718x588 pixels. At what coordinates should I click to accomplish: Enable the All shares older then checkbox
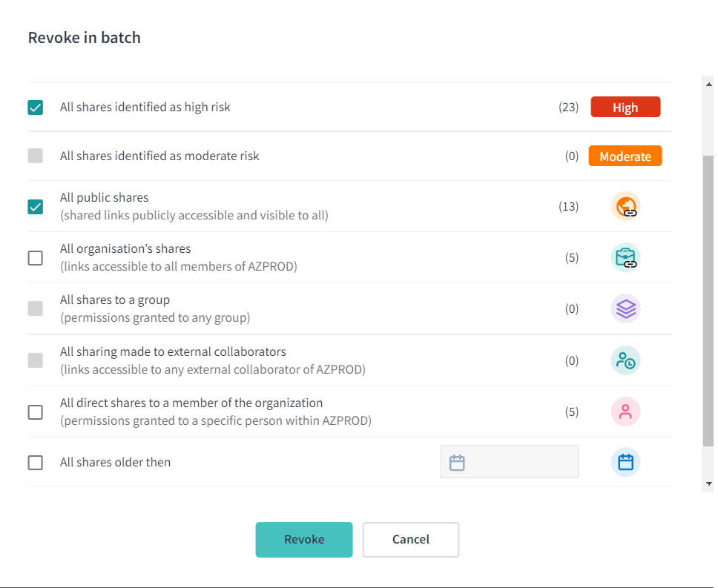[x=36, y=463]
